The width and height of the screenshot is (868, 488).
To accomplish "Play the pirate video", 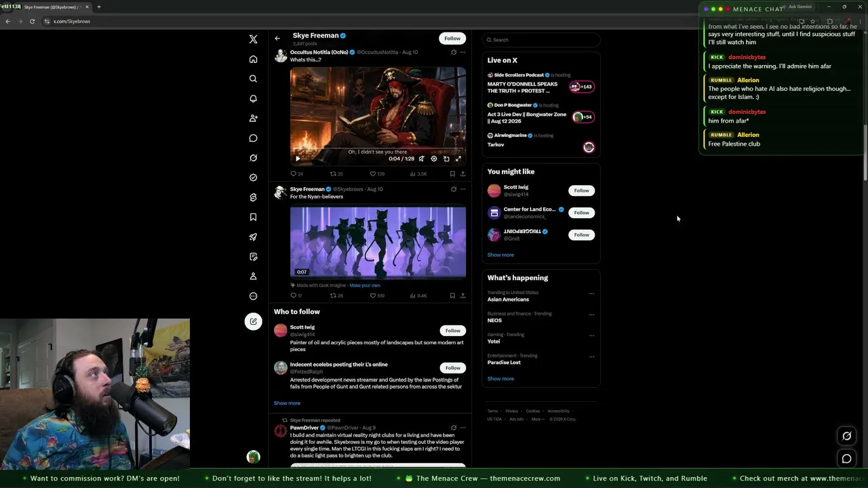I will [298, 159].
